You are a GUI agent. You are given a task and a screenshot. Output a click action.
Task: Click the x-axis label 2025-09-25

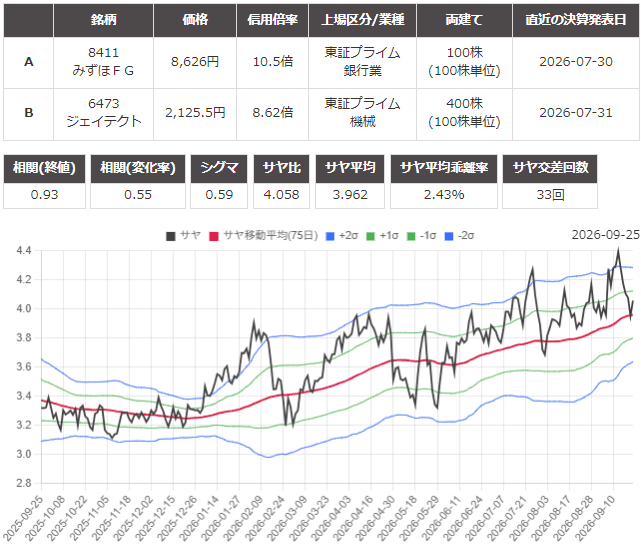[23, 519]
